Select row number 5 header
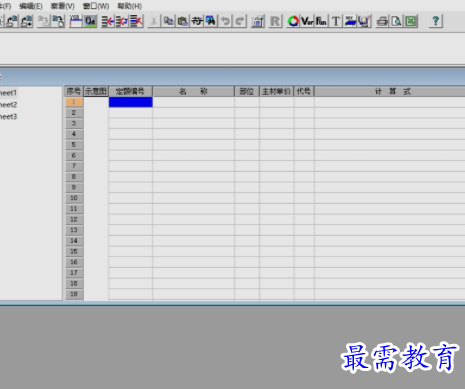The height and width of the screenshot is (389, 465). (74, 145)
